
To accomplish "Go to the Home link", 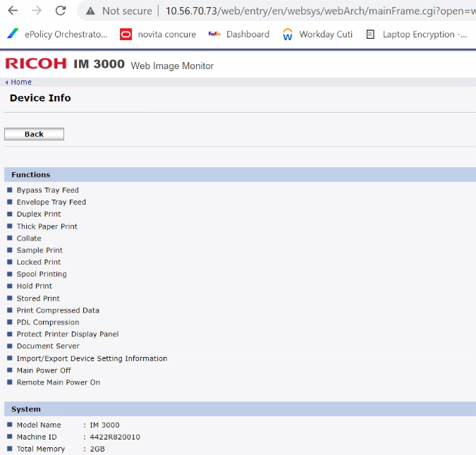I will [21, 82].
